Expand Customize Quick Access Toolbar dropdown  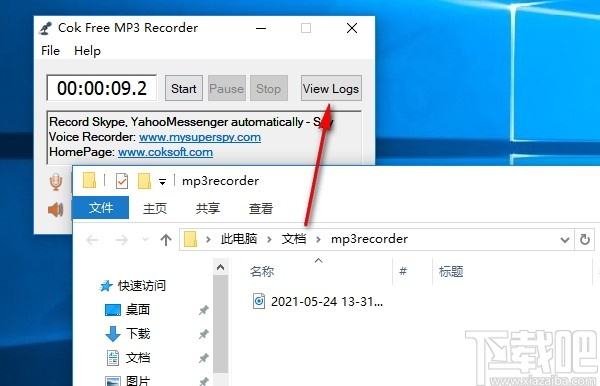click(x=162, y=182)
